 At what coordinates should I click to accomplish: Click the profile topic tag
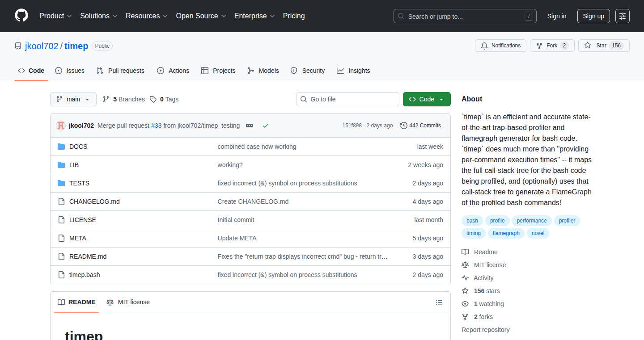point(497,220)
